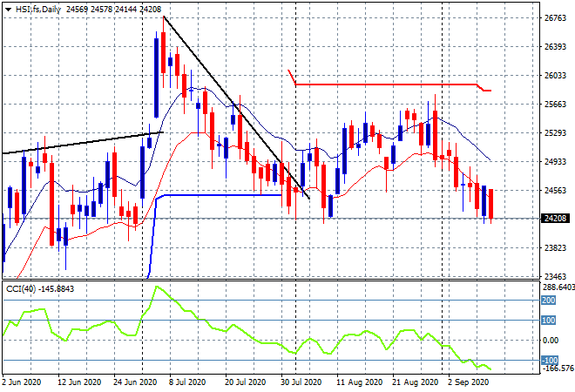Click date label 8 Jul 2020
The image size is (575, 392).
pyautogui.click(x=187, y=382)
